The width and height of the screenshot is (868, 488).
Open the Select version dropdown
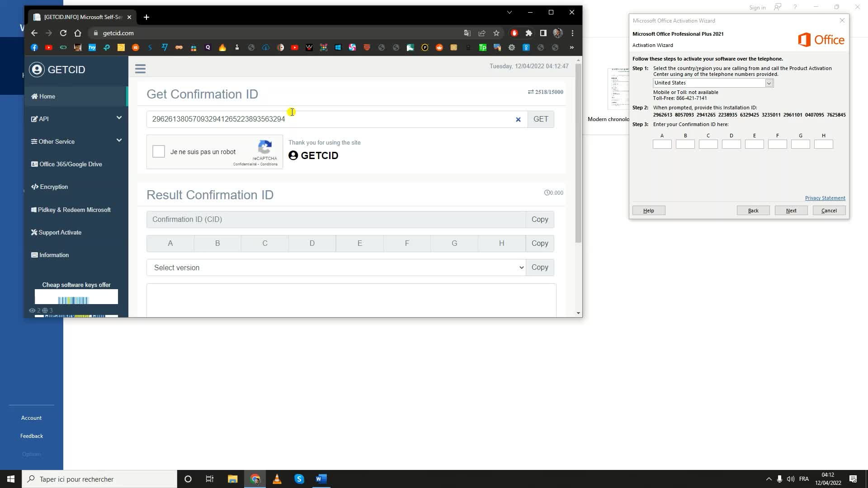[336, 267]
